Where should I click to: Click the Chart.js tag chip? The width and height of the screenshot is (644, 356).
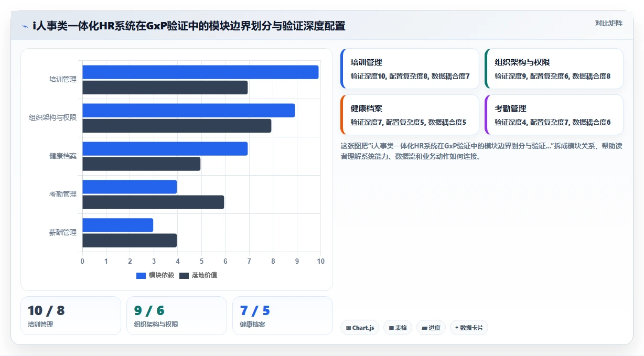coord(360,328)
